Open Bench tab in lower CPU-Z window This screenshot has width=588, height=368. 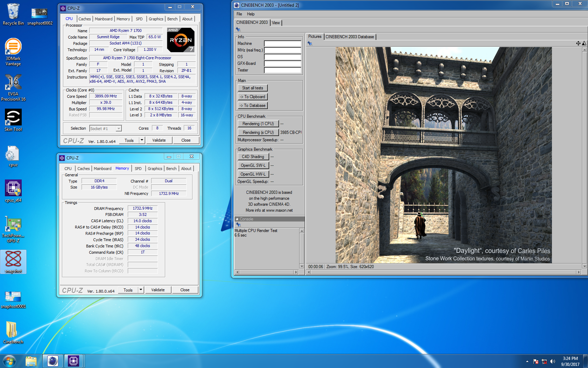click(x=171, y=169)
